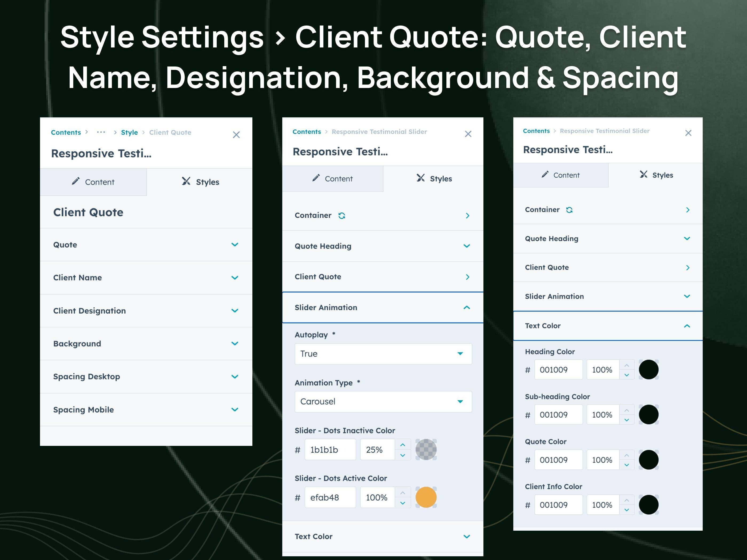Image resolution: width=747 pixels, height=560 pixels.
Task: Click the reset icon next to Container in middle panel
Action: point(342,215)
